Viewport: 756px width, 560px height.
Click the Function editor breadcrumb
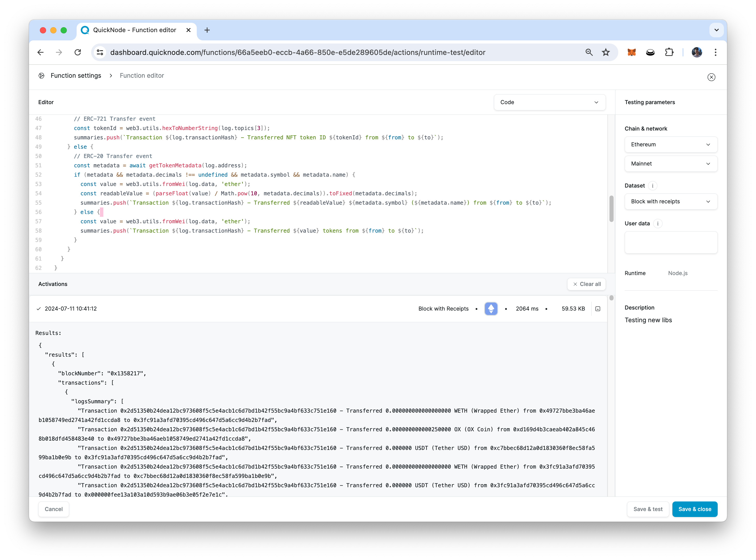pyautogui.click(x=142, y=76)
